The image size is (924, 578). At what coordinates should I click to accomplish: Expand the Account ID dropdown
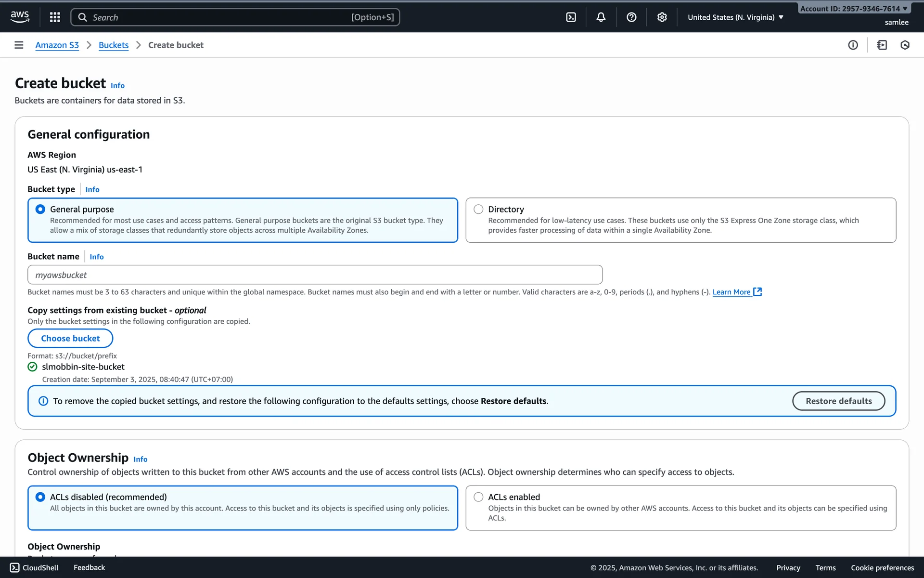pos(853,9)
